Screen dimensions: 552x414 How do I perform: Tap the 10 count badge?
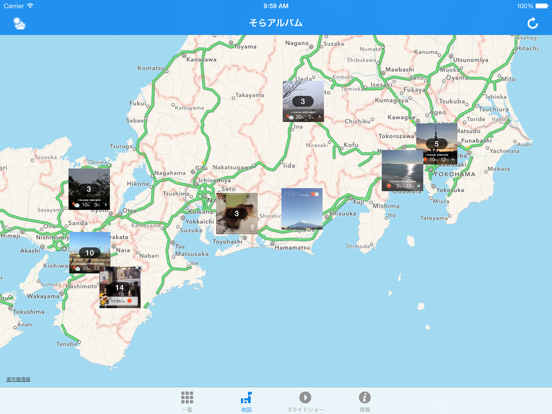[90, 253]
